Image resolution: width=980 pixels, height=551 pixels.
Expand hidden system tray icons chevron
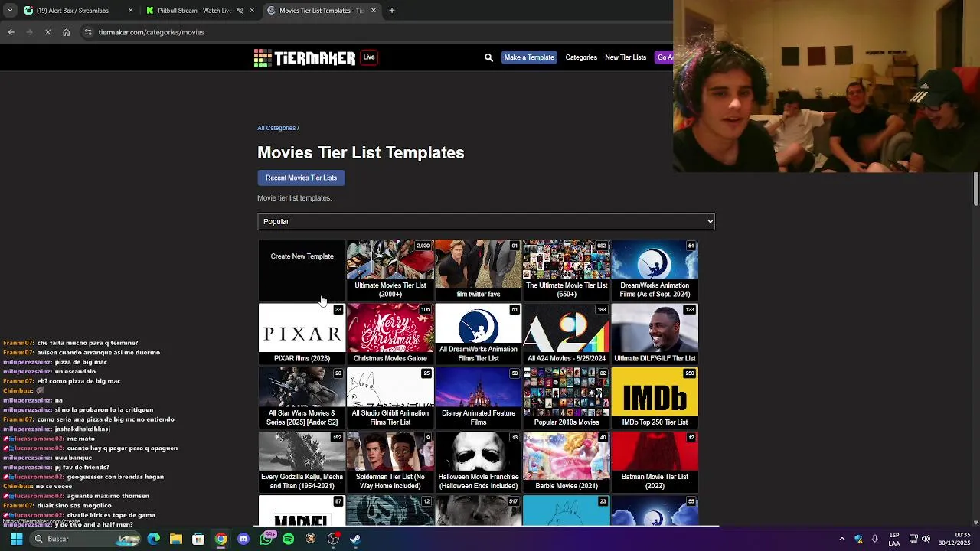click(842, 539)
